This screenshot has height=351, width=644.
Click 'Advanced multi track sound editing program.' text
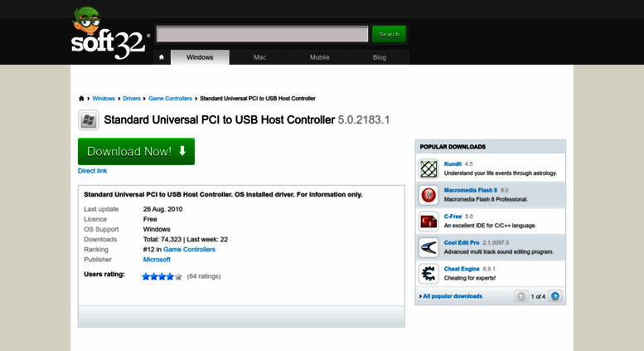point(499,252)
